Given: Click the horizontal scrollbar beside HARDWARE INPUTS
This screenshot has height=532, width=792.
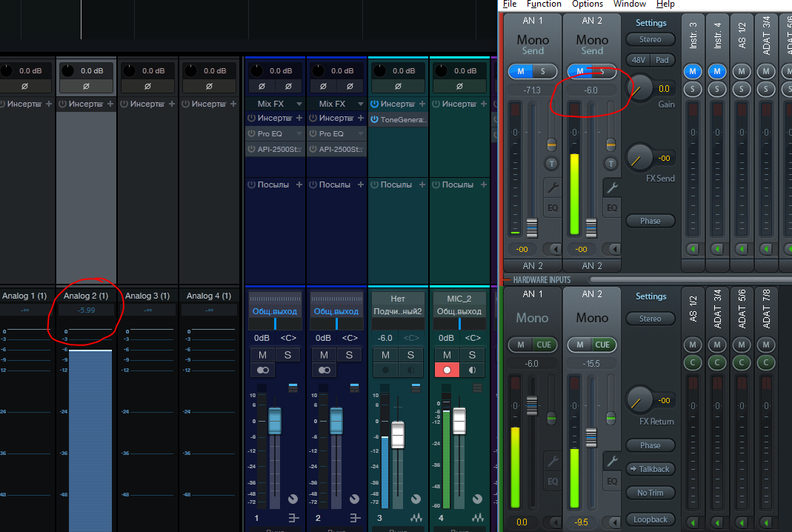Looking at the screenshot, I should point(691,279).
